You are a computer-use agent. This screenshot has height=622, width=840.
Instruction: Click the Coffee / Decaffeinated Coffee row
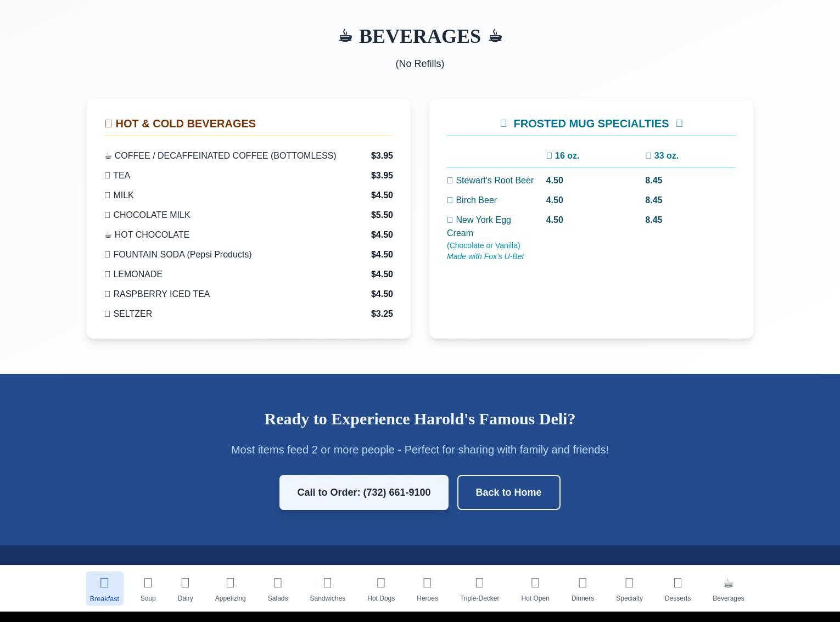pos(225,156)
